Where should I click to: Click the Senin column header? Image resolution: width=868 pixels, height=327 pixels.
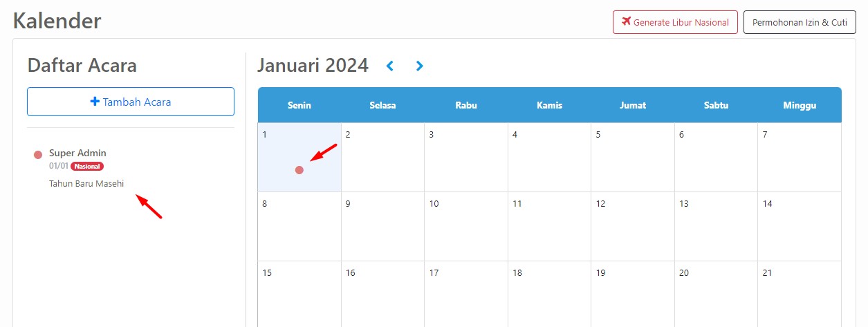[x=299, y=105]
